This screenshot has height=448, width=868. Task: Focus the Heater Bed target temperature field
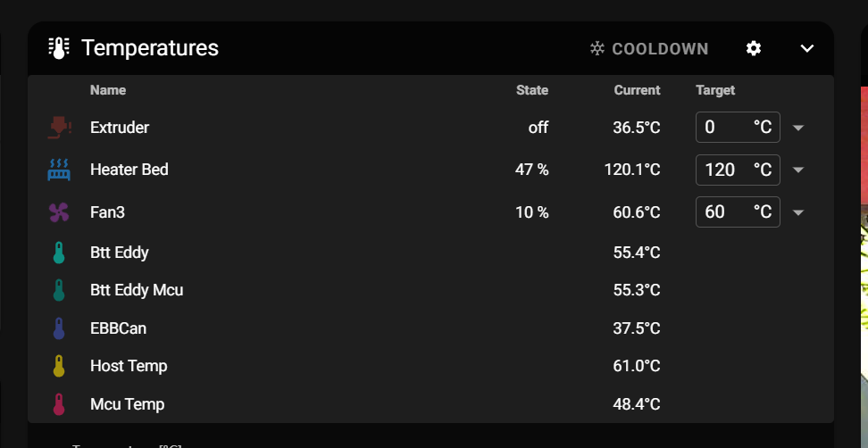(x=738, y=170)
